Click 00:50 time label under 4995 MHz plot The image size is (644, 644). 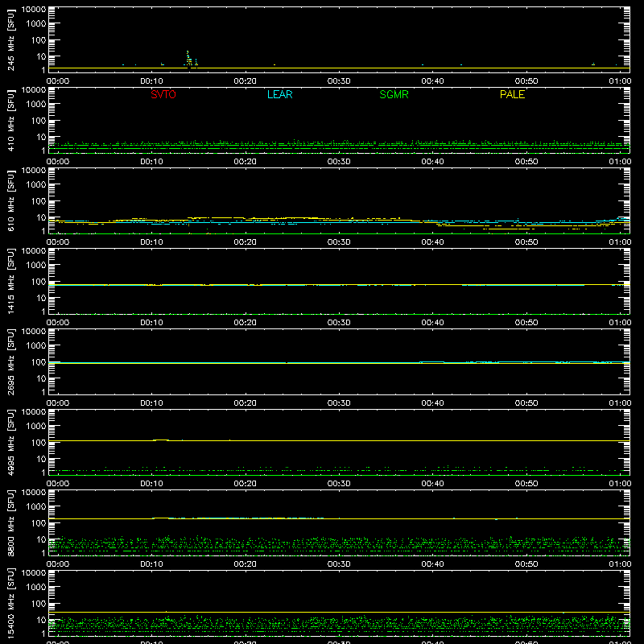(526, 484)
